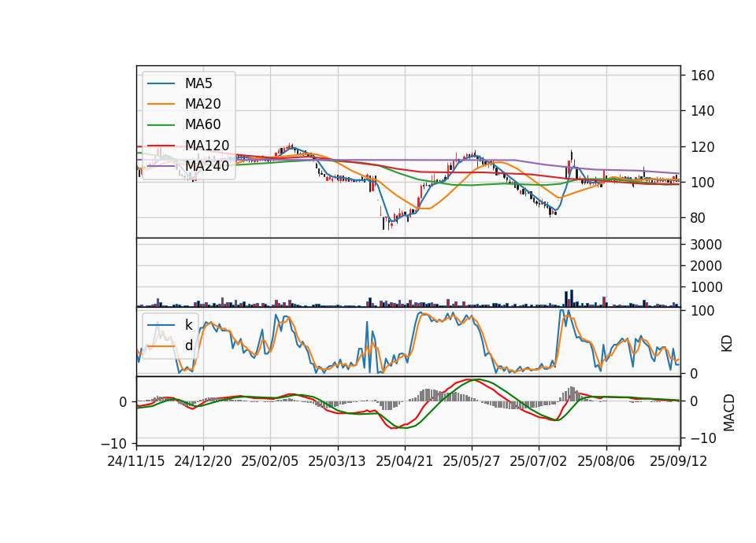Click the blue MA5 legend line sample
Viewport: 756px width, 543px height.
[161, 84]
